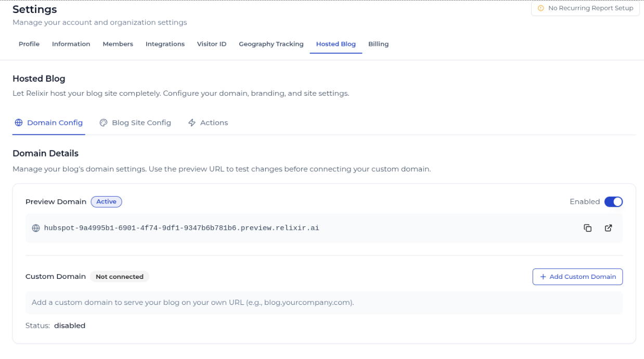This screenshot has width=644, height=359.
Task: Open preview domain in new tab
Action: tap(608, 228)
